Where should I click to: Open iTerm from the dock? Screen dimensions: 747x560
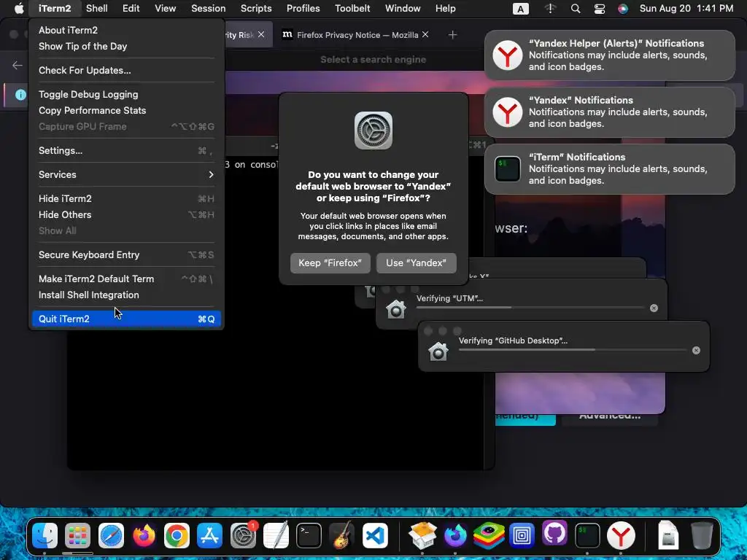click(x=587, y=535)
